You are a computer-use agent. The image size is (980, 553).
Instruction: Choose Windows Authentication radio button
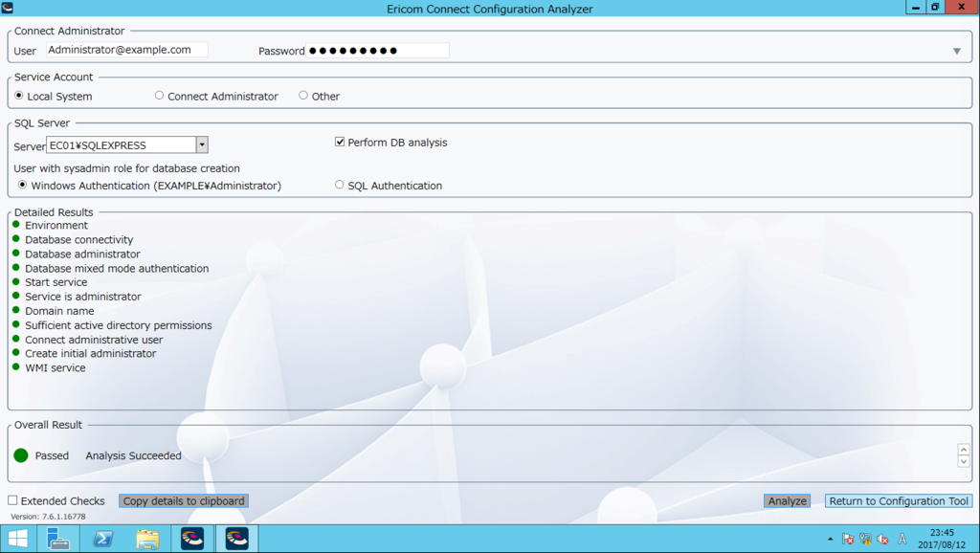(x=23, y=185)
